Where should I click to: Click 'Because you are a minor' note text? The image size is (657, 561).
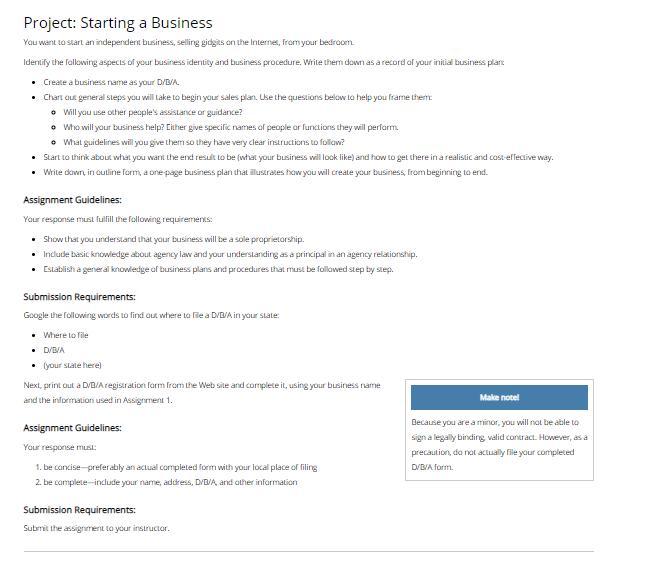coord(499,445)
